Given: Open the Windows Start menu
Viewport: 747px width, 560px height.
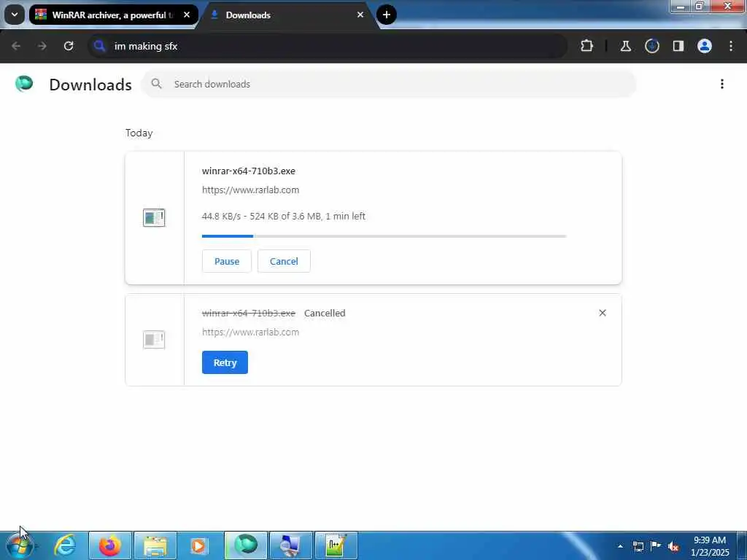Looking at the screenshot, I should (x=20, y=545).
